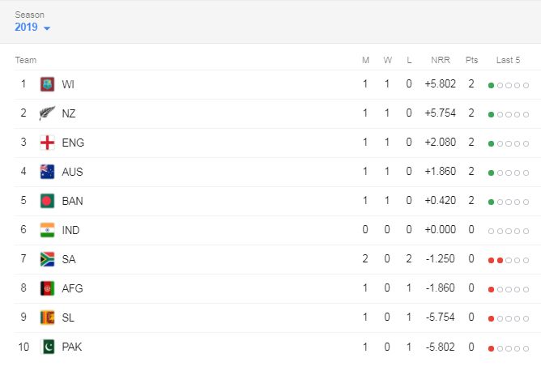Click the Team column header
541x392 pixels.
pyautogui.click(x=25, y=60)
